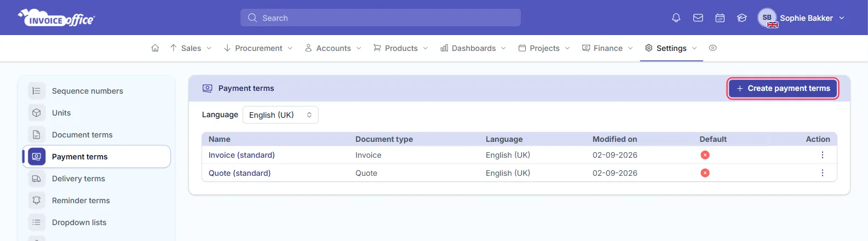Click the Document type column header

pos(384,139)
